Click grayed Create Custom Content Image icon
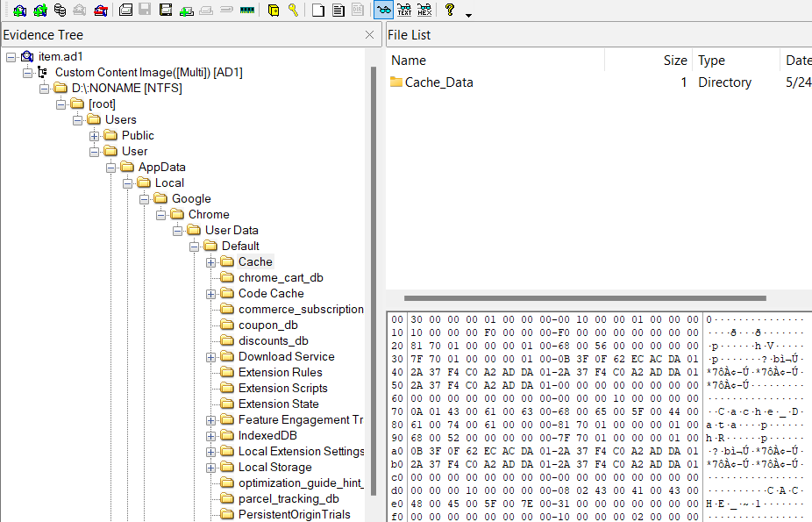812x522 pixels. point(206,10)
